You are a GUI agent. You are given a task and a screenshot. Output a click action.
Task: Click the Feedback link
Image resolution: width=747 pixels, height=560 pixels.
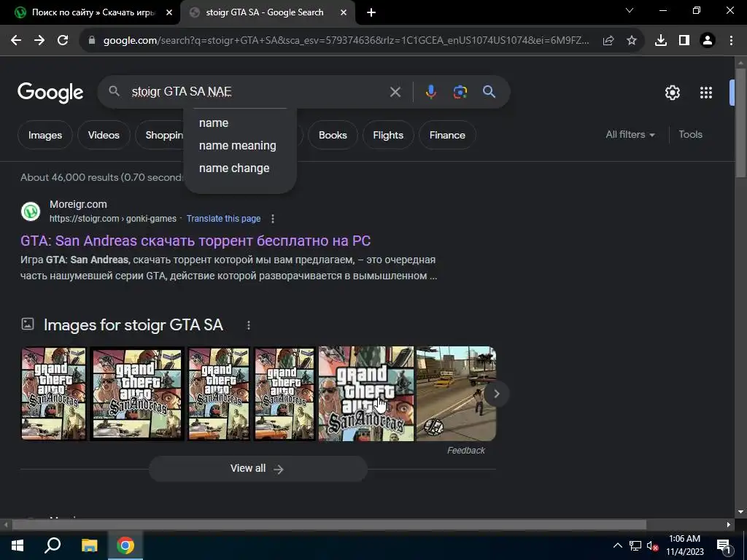[465, 451]
